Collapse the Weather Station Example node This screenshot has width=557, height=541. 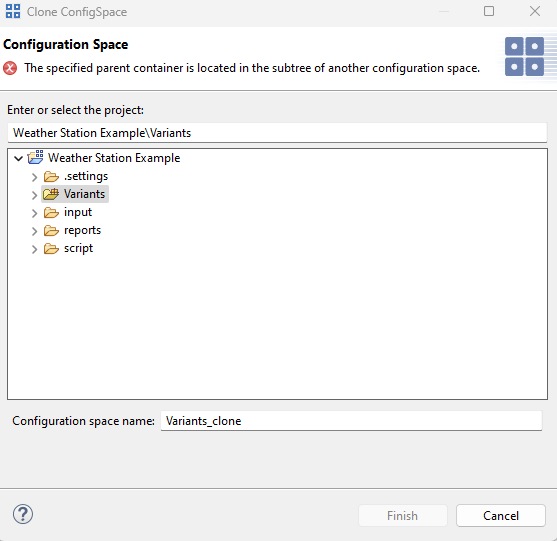[18, 158]
